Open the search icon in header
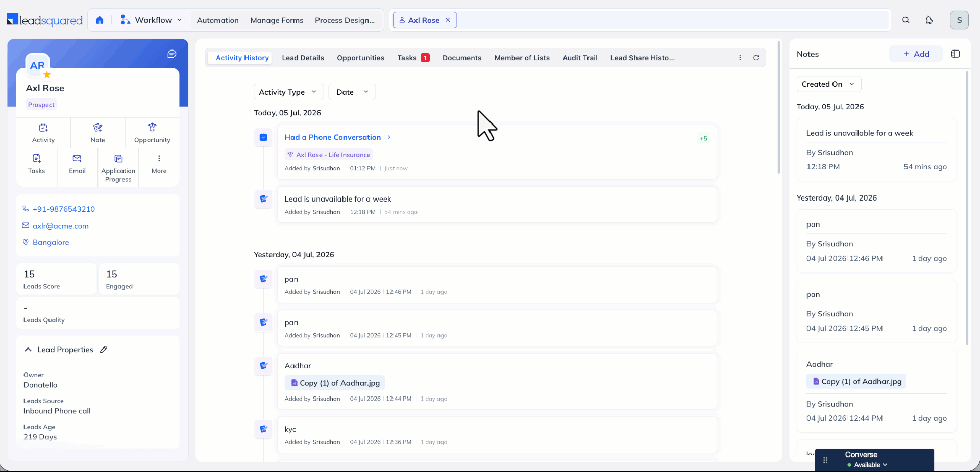 [x=905, y=20]
